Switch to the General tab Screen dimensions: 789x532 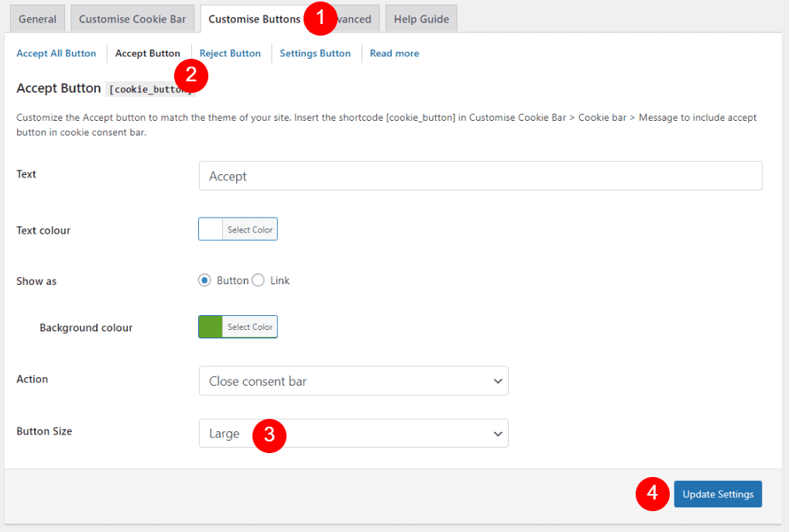(x=37, y=19)
